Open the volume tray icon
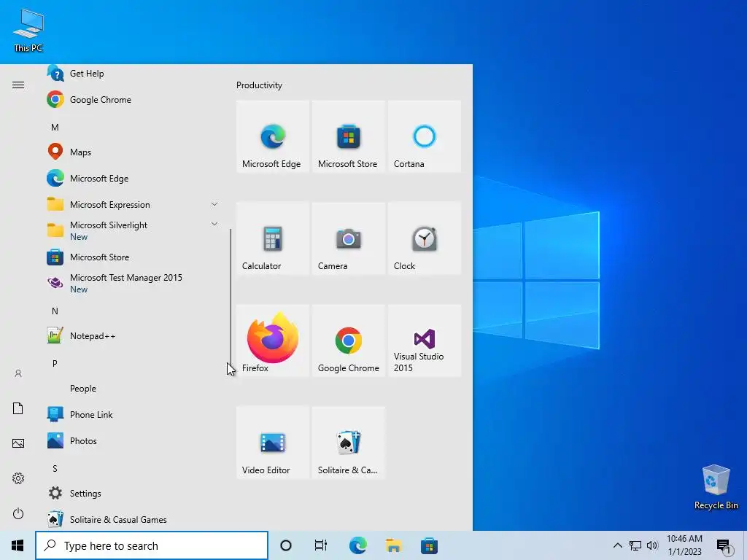This screenshot has width=747, height=560. coord(652,545)
